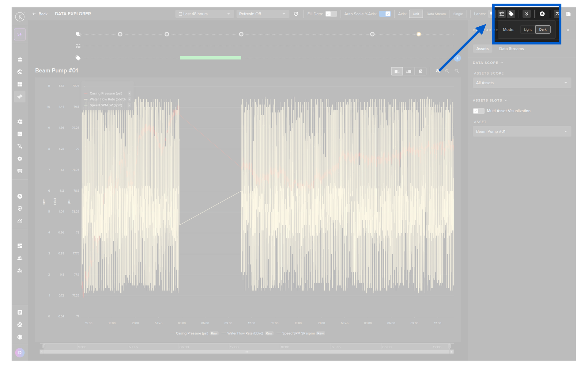Click the reset zoom icon
Screen dimensions: 588x368
click(x=457, y=71)
